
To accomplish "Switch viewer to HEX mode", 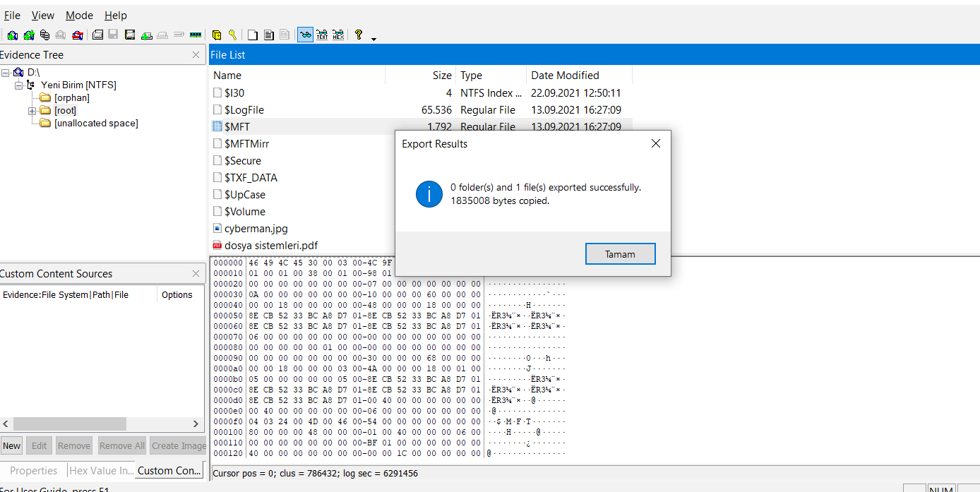I will point(338,35).
